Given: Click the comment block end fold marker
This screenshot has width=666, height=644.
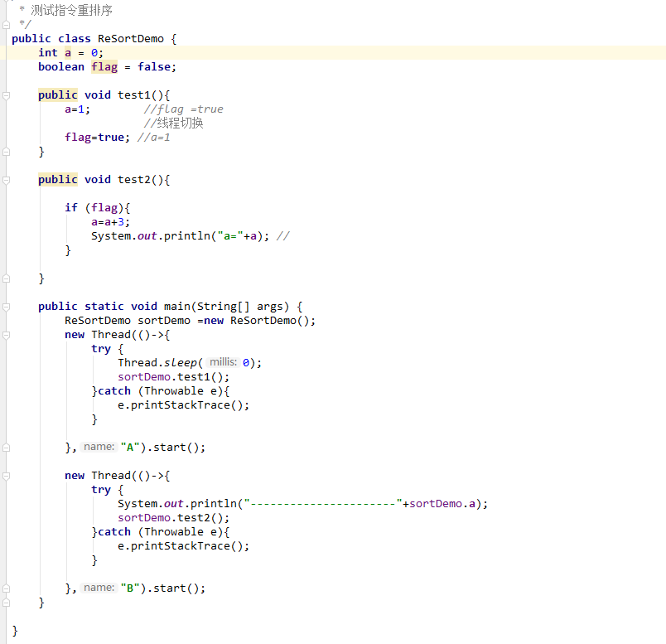Looking at the screenshot, I should [x=6, y=24].
